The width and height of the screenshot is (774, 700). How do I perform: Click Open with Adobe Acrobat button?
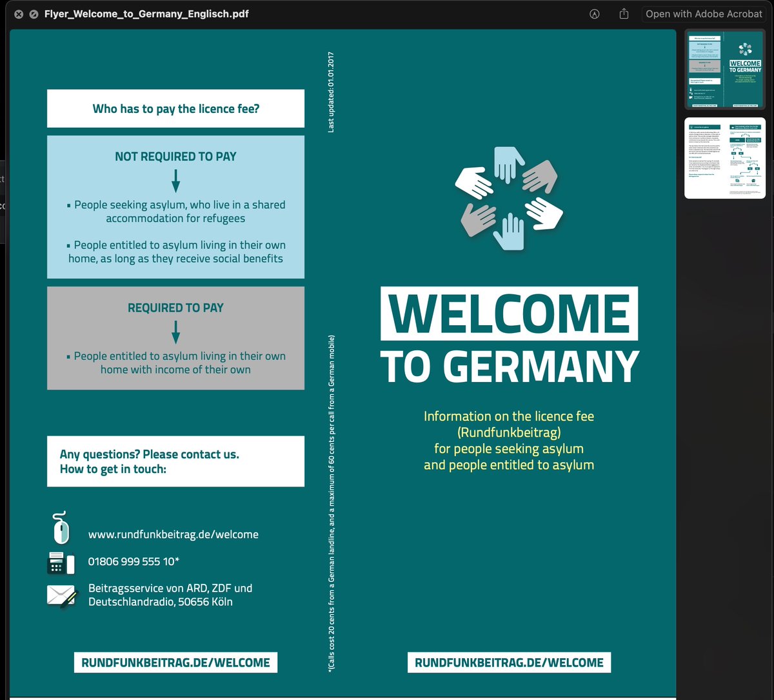[704, 14]
